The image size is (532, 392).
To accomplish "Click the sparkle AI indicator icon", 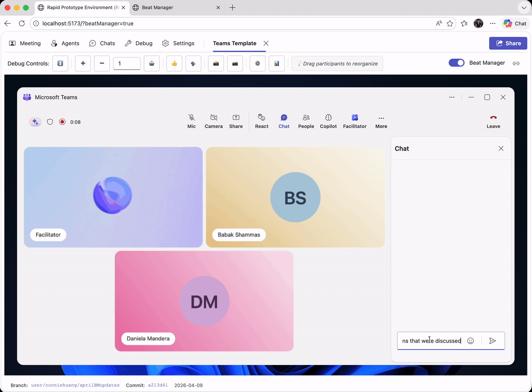I will 35,122.
